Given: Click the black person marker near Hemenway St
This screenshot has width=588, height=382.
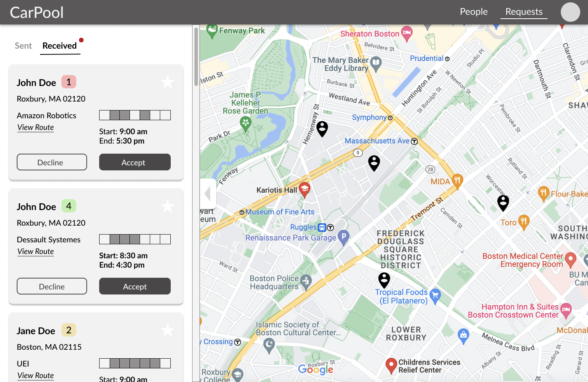Looking at the screenshot, I should pyautogui.click(x=322, y=129).
